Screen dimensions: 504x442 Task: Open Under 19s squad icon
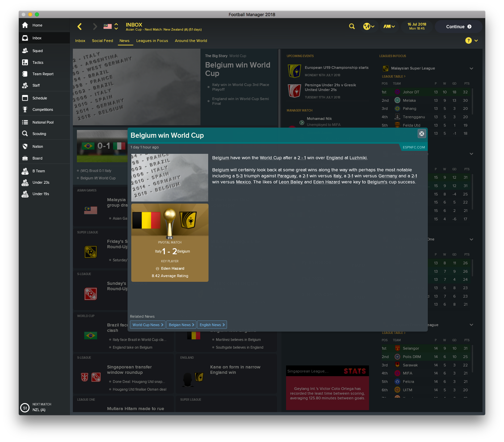pos(25,194)
